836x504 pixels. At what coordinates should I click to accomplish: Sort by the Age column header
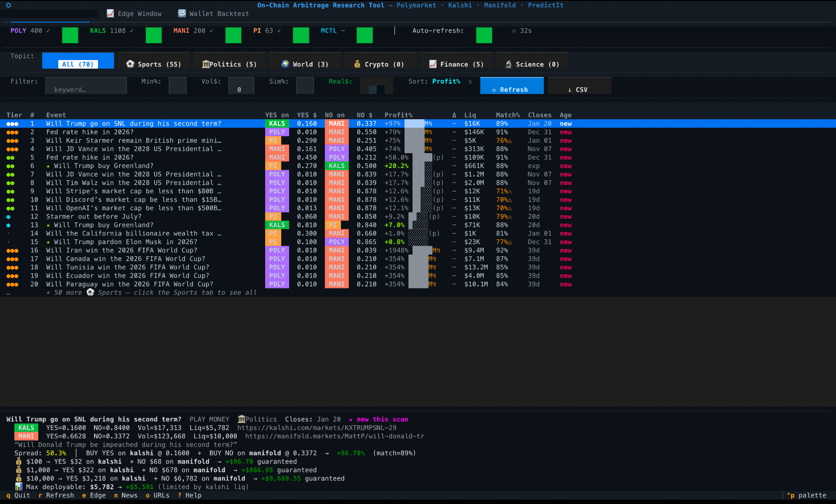click(x=566, y=115)
